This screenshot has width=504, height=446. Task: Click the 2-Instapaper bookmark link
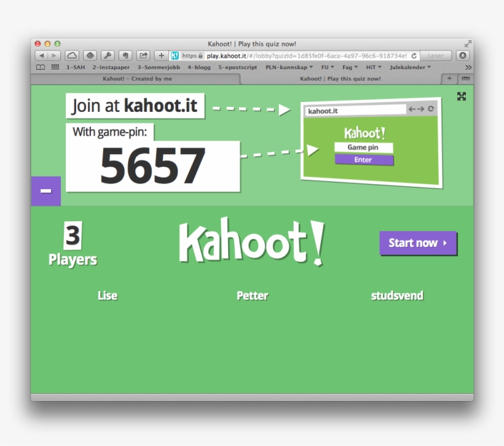[112, 67]
